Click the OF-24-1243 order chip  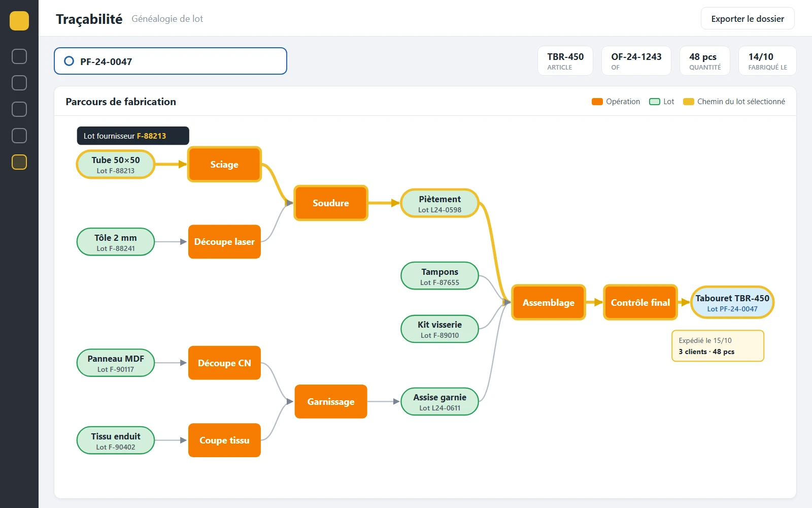636,61
